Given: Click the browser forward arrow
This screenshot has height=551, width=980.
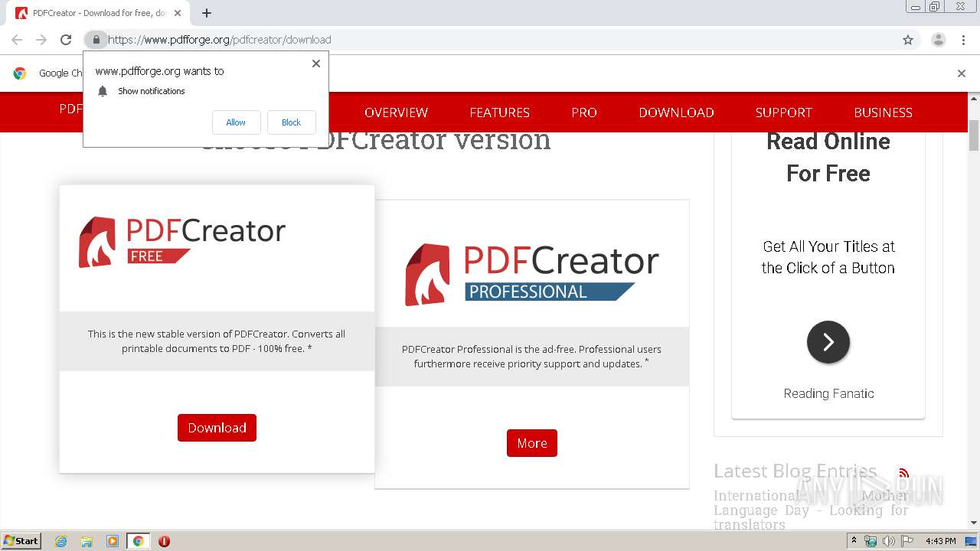Looking at the screenshot, I should [41, 40].
